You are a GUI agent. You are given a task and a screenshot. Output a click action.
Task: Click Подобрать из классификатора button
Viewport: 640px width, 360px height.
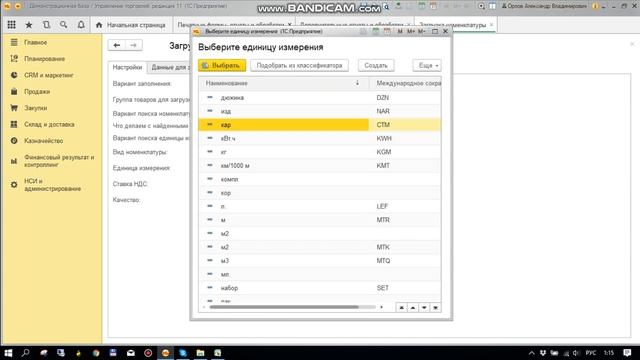tap(299, 65)
